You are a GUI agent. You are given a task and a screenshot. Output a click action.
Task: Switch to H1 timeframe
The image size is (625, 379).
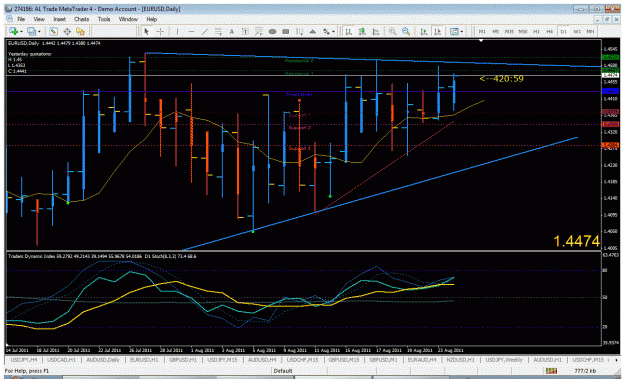537,31
